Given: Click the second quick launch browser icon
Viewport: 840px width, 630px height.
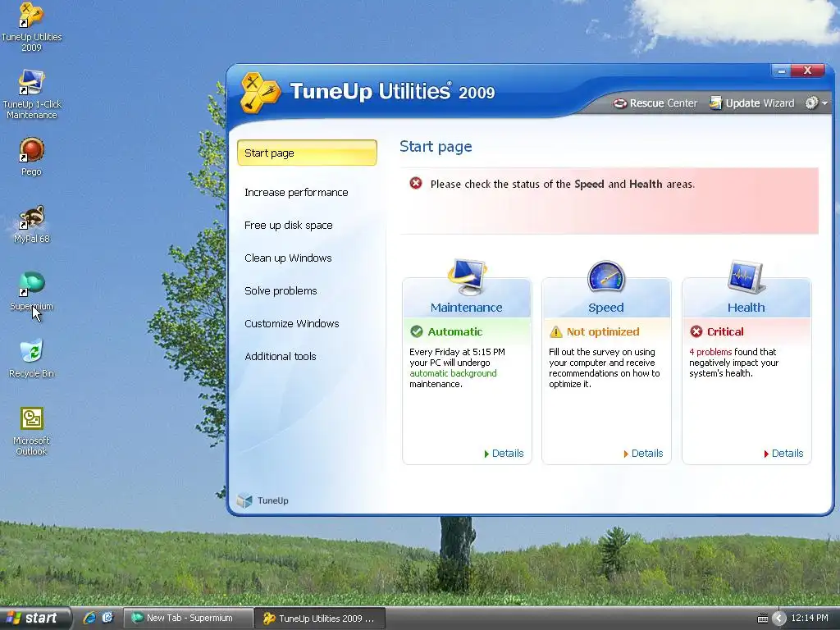Looking at the screenshot, I should pyautogui.click(x=107, y=618).
